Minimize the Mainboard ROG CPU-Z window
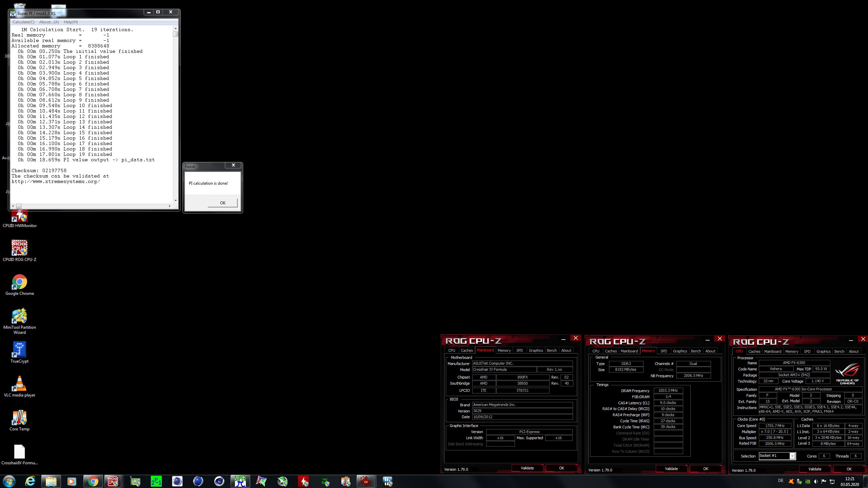This screenshot has height=488, width=868. pyautogui.click(x=563, y=339)
